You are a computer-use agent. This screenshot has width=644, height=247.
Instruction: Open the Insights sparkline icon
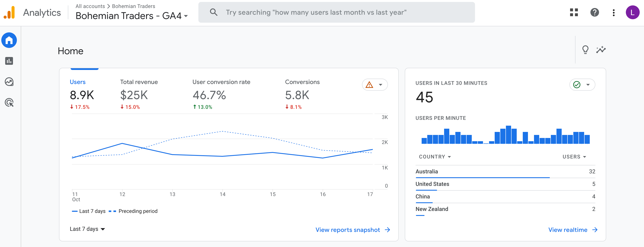pos(601,50)
